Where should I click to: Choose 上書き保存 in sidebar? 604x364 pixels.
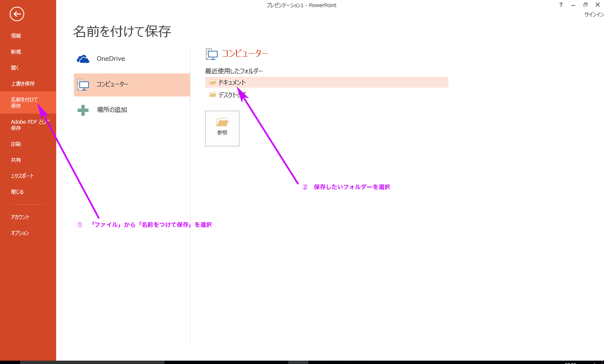[23, 83]
